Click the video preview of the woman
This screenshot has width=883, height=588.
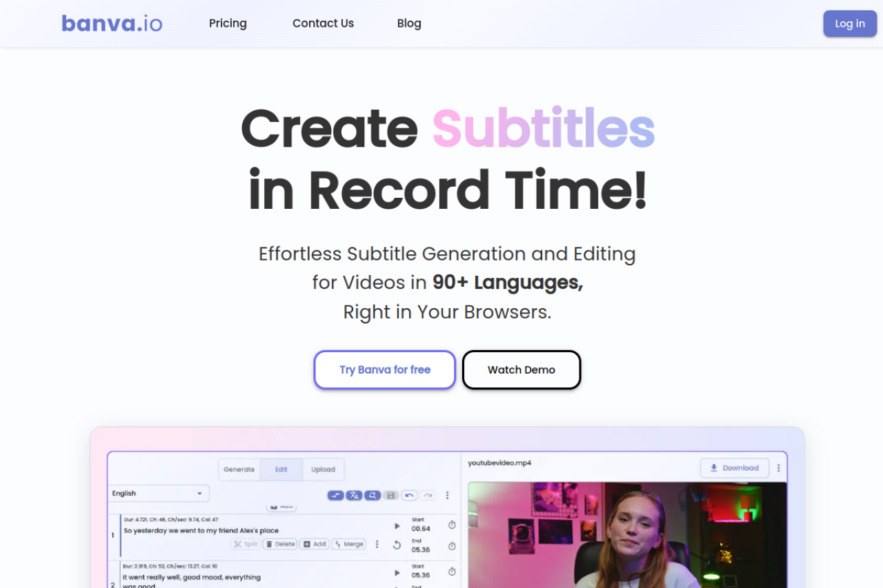627,535
